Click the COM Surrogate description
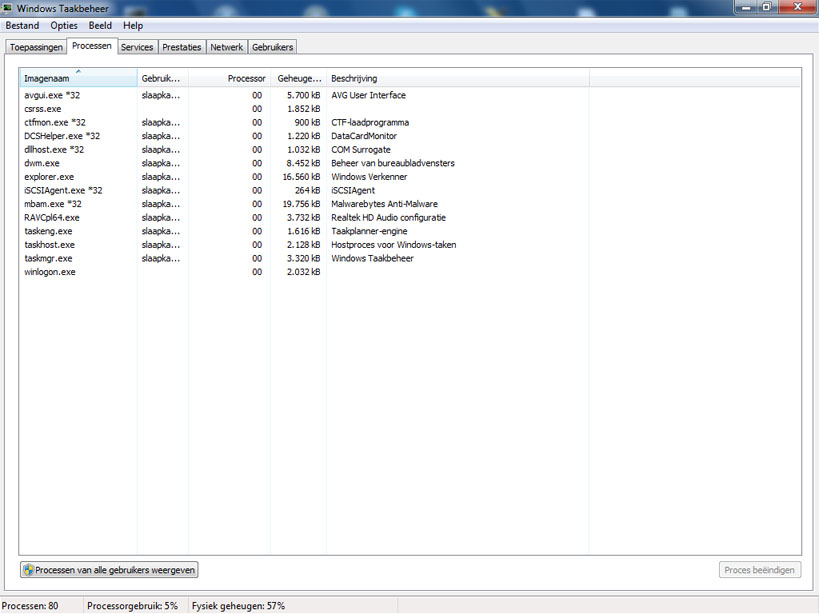Screen dimensions: 819x614 click(x=361, y=149)
